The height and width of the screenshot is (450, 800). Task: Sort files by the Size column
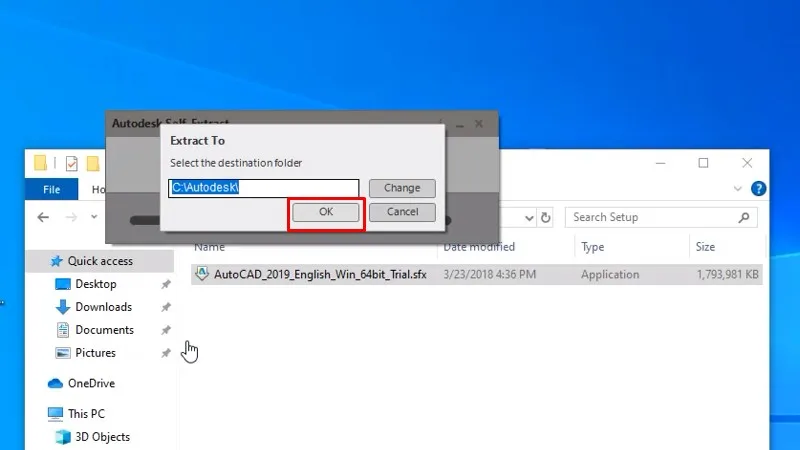[x=705, y=247]
